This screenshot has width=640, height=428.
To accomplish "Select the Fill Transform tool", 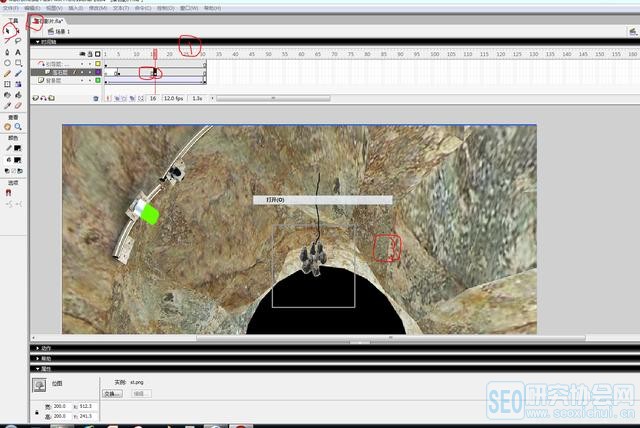I will (x=18, y=84).
